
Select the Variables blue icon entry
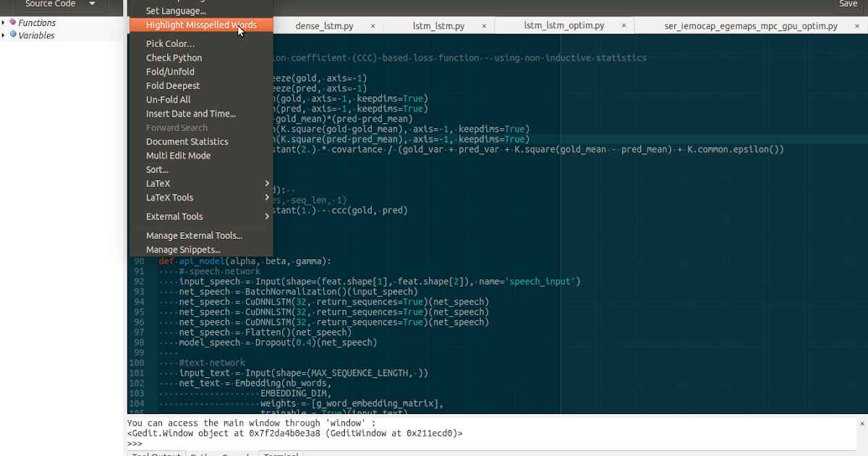(x=13, y=35)
